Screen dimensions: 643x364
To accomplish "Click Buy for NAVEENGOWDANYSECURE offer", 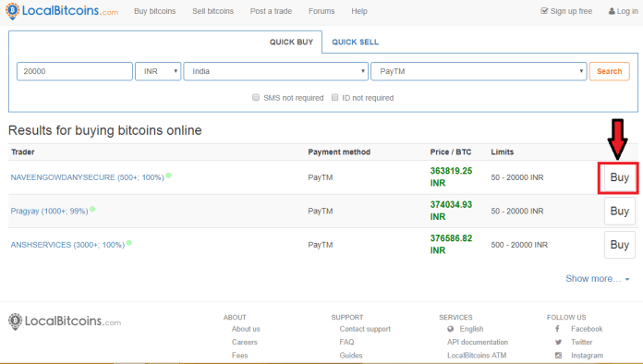I will pos(619,177).
